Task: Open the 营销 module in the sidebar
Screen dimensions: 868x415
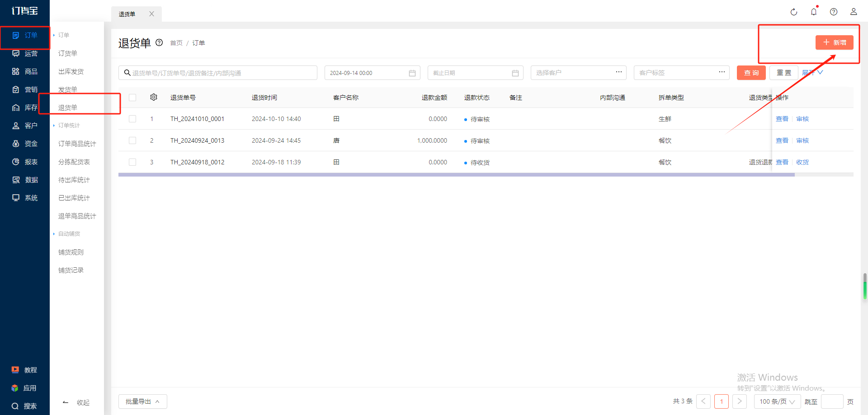Action: [25, 89]
